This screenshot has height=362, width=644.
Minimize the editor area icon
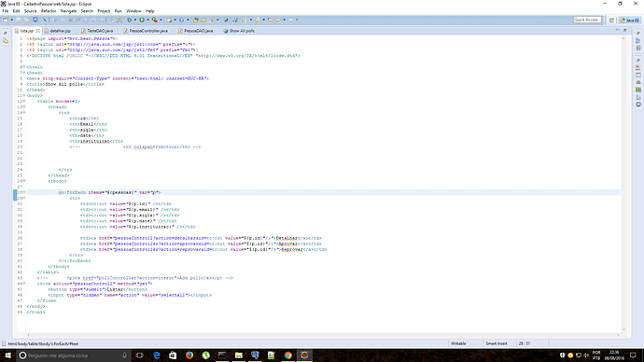(x=617, y=30)
